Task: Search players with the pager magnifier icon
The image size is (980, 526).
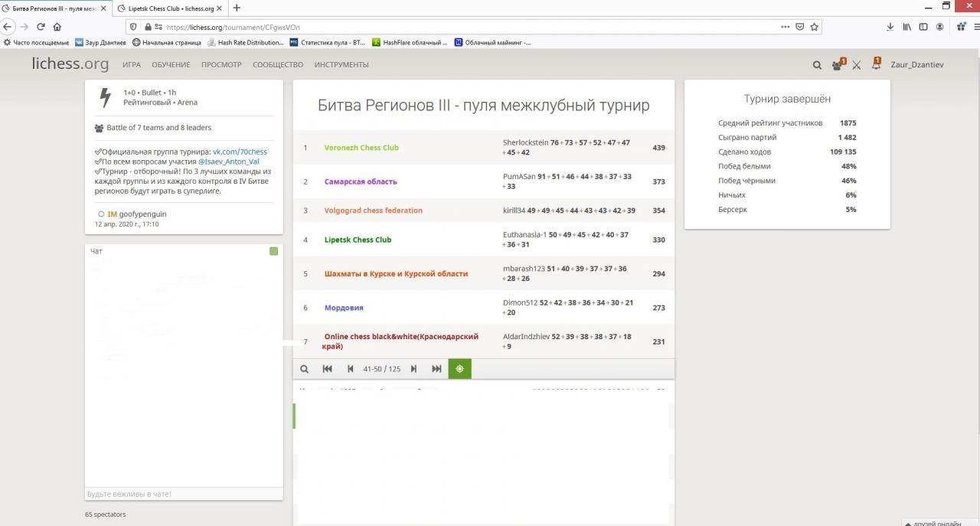Action: (x=304, y=369)
